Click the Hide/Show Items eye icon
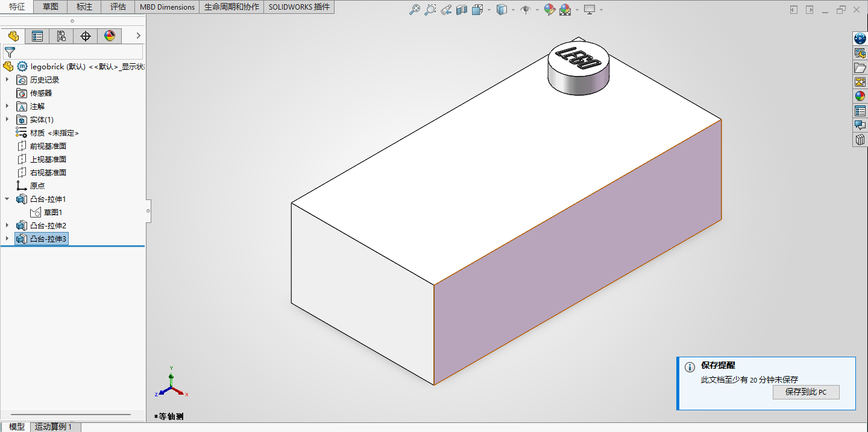This screenshot has width=868, height=432. click(x=526, y=10)
